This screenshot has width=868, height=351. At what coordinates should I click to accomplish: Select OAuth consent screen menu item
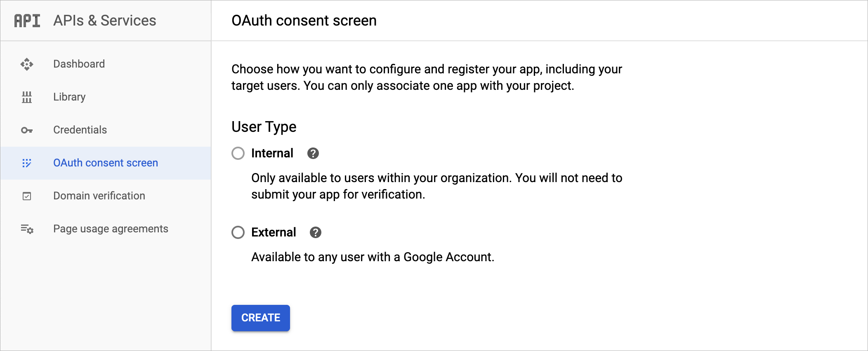point(106,163)
